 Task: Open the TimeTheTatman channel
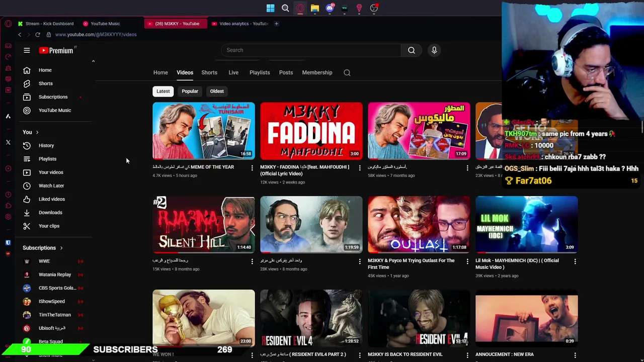[54, 315]
